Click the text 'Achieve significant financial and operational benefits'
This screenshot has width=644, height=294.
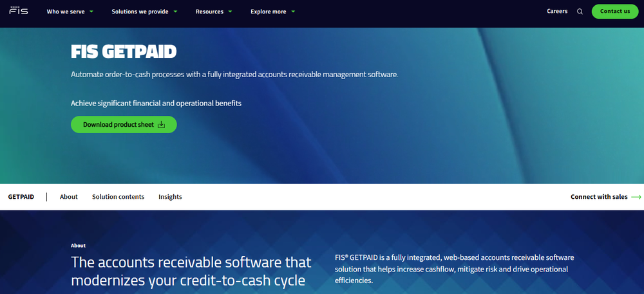[156, 104]
